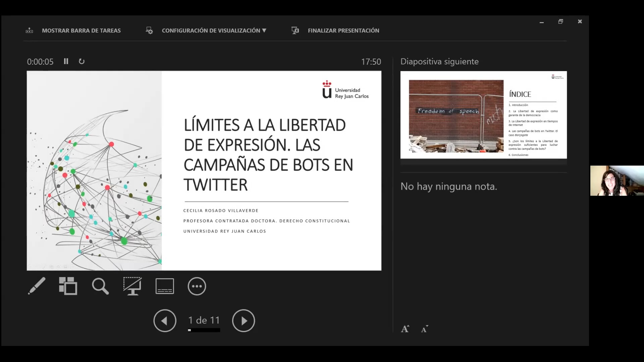Image resolution: width=644 pixels, height=362 pixels.
Task: Open the more slideshow options ellipsis
Action: (197, 286)
